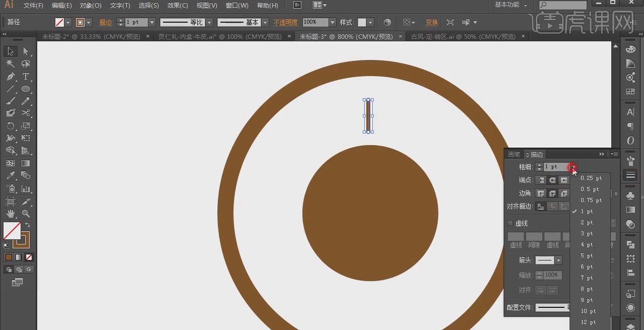Select the Column Graph tool

[26, 188]
